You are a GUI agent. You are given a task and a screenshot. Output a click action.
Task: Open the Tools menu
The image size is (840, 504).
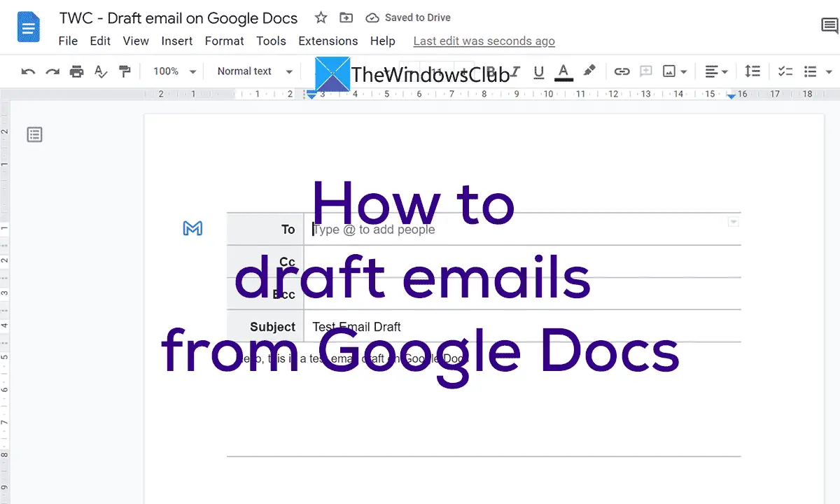point(271,41)
